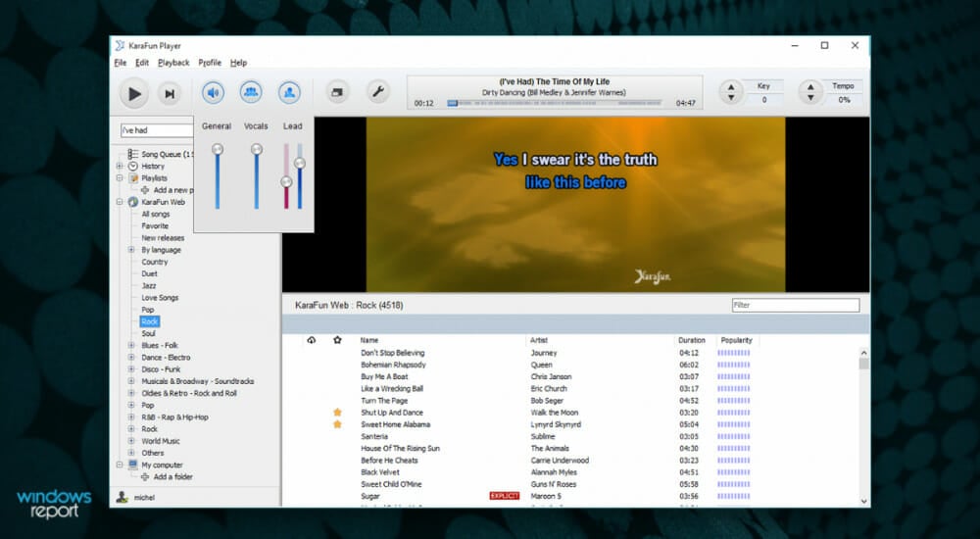Decrease tempo with the down arrow
Screen dimensions: 980x539
click(810, 98)
